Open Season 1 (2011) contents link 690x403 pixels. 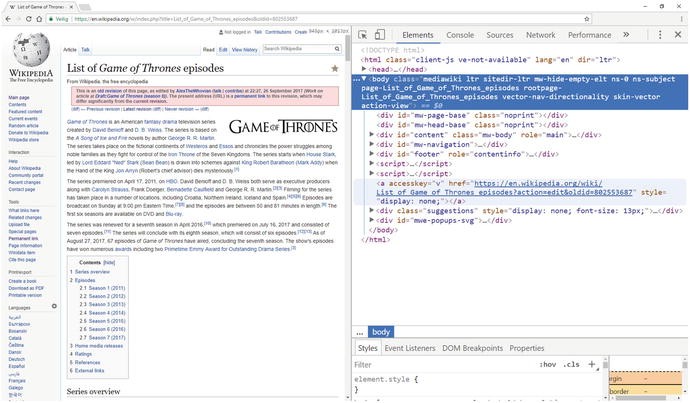(x=107, y=288)
